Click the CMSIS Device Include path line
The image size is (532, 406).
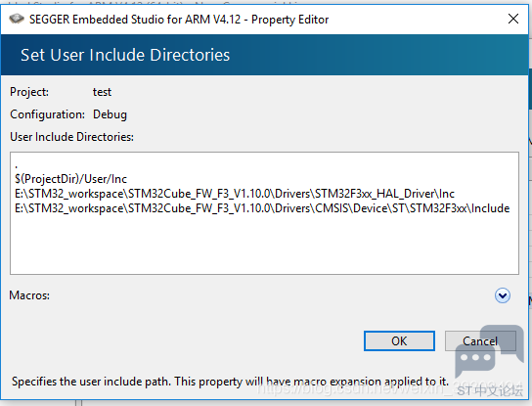pos(262,208)
